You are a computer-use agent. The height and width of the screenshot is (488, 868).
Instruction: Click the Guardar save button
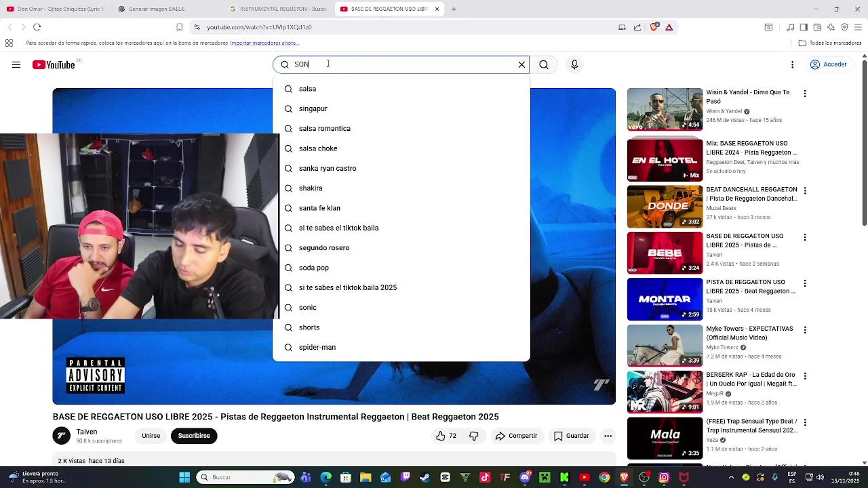coord(571,436)
